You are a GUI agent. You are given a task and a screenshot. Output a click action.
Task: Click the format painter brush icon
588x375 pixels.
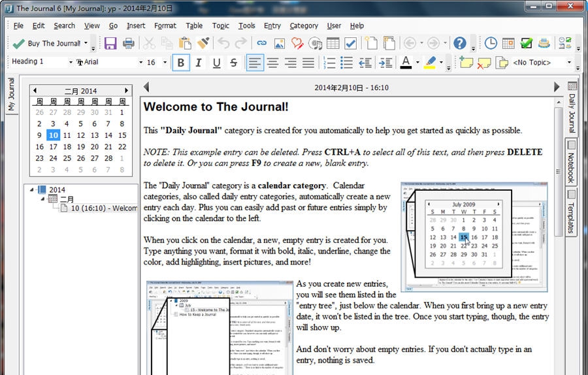pyautogui.click(x=203, y=44)
